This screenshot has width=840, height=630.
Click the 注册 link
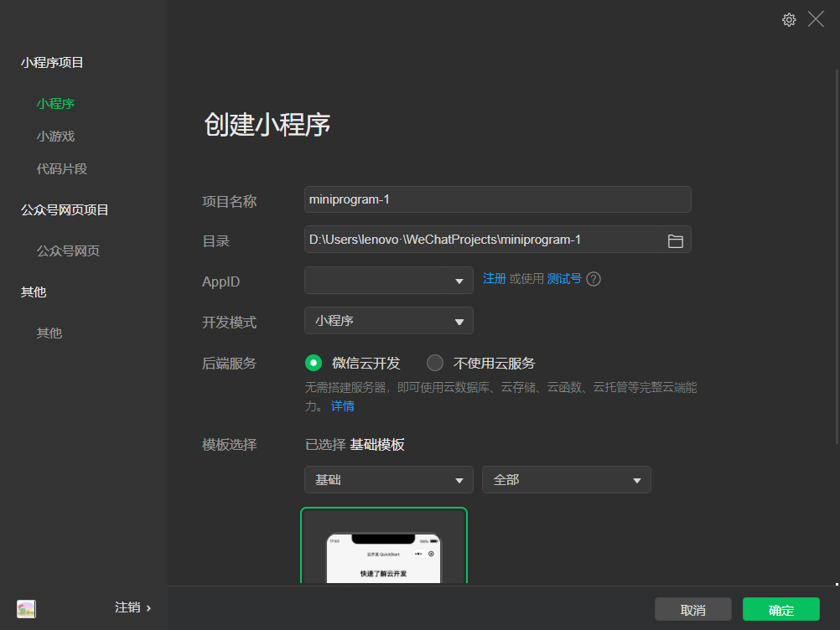[494, 278]
